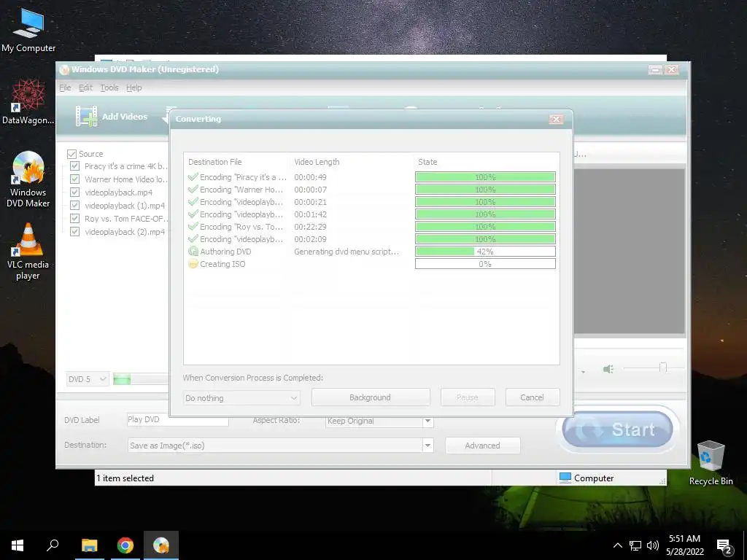Click the Video Length column header
The height and width of the screenshot is (560, 747).
(x=317, y=162)
